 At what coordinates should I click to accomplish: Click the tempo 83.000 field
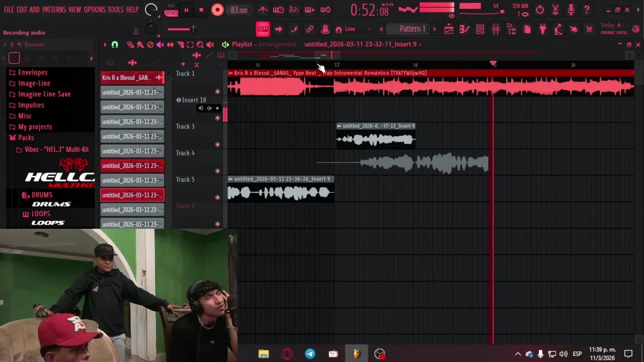[x=239, y=10]
